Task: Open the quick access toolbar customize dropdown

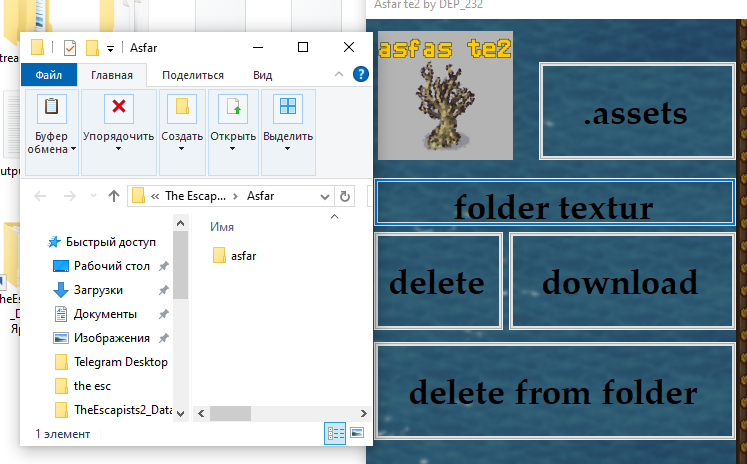Action: [110, 49]
